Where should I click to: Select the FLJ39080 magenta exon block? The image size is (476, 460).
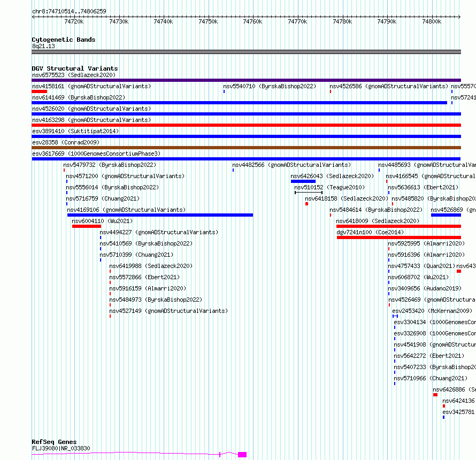(x=242, y=455)
